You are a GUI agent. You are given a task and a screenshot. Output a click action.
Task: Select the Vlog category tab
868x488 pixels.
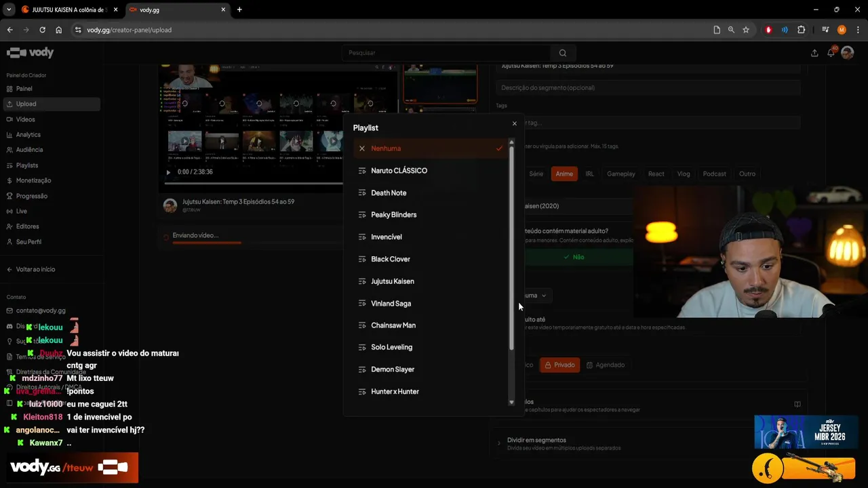point(684,174)
